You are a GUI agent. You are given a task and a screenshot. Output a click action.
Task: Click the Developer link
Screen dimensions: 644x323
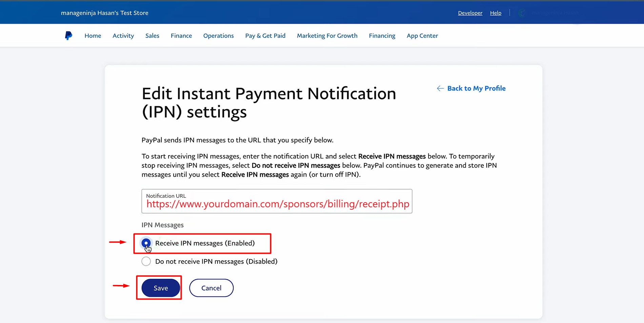(x=470, y=13)
